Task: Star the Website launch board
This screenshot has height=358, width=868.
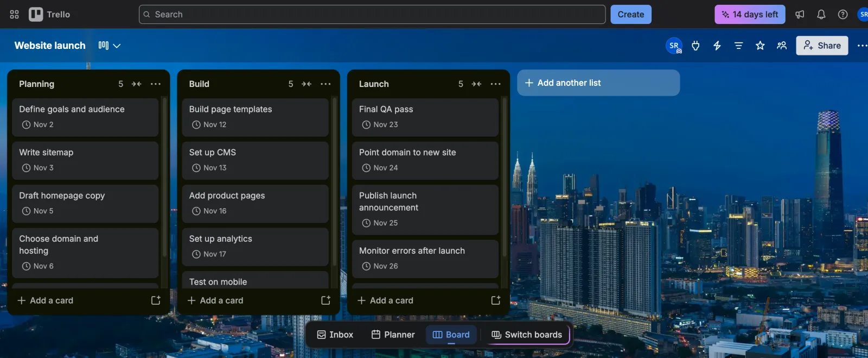Action: pos(760,46)
